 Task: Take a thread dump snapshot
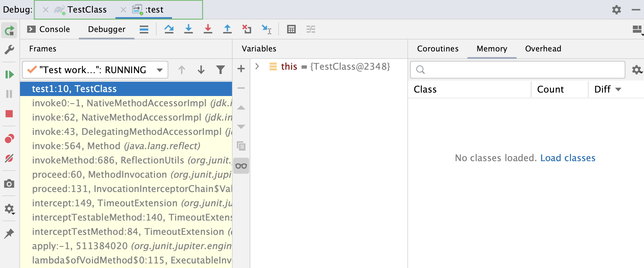point(9,184)
